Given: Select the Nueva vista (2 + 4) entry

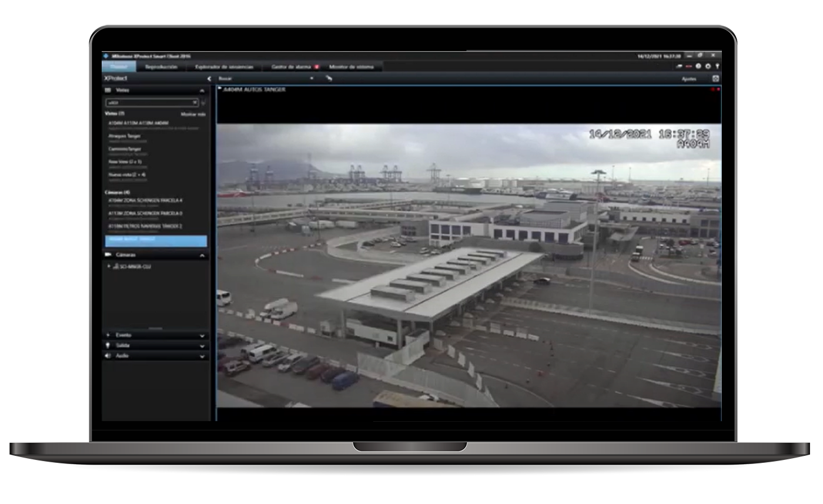Looking at the screenshot, I should point(128,176).
